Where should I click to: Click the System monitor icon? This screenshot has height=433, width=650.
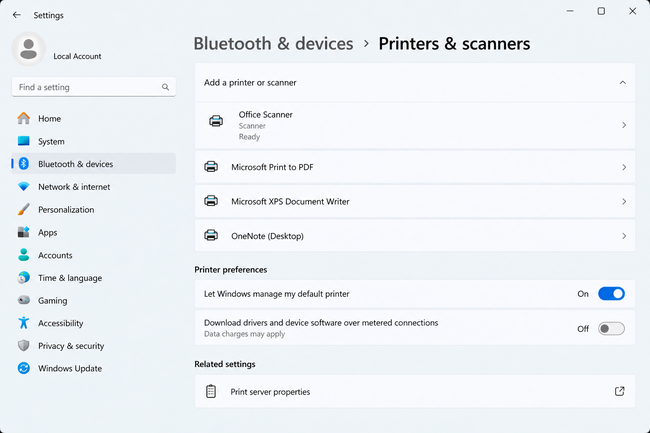[x=24, y=141]
